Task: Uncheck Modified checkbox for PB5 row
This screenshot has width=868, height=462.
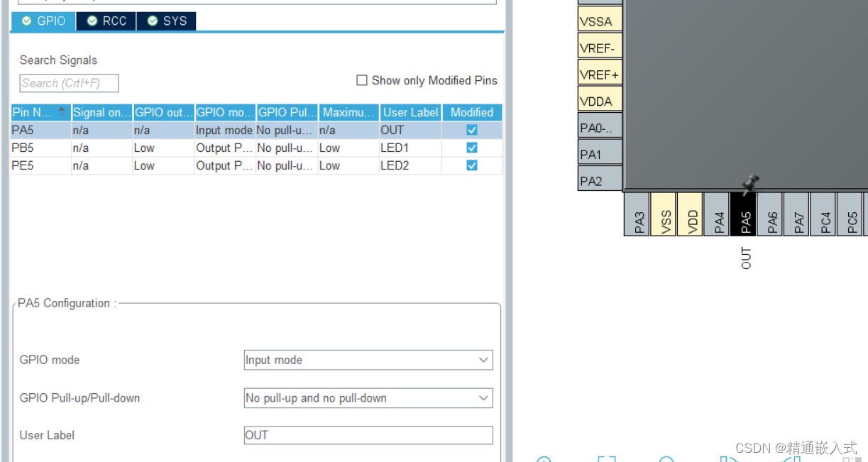Action: pyautogui.click(x=472, y=148)
